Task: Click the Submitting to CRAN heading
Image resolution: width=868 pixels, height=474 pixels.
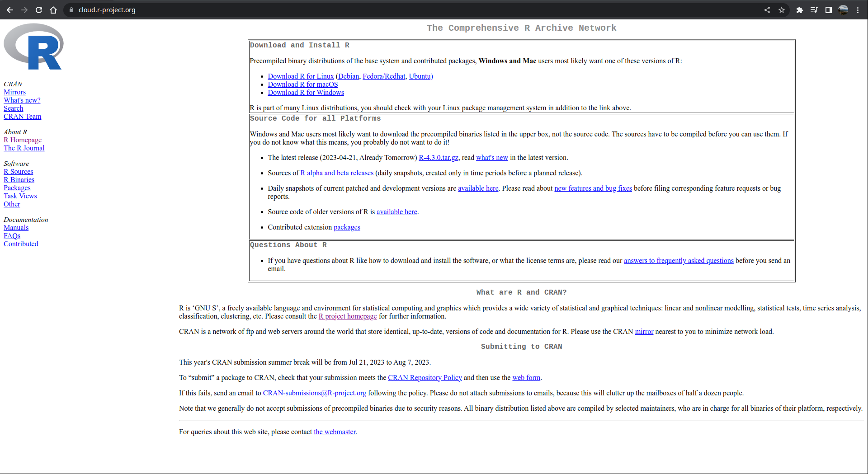Action: click(x=521, y=347)
